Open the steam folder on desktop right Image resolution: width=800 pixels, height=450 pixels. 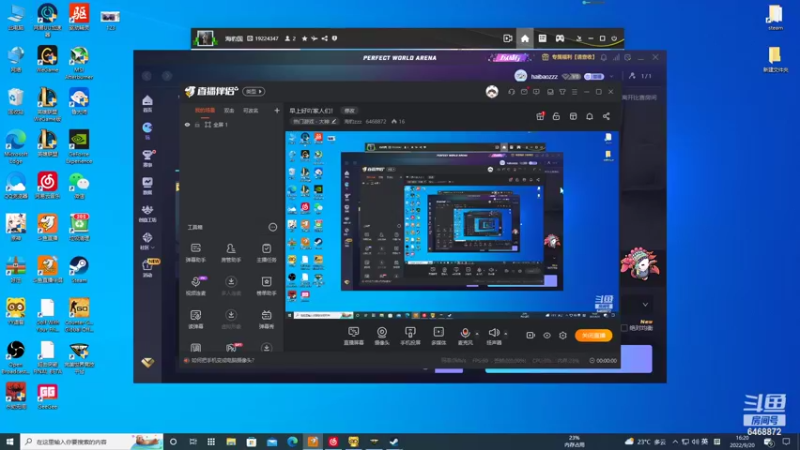[x=775, y=18]
